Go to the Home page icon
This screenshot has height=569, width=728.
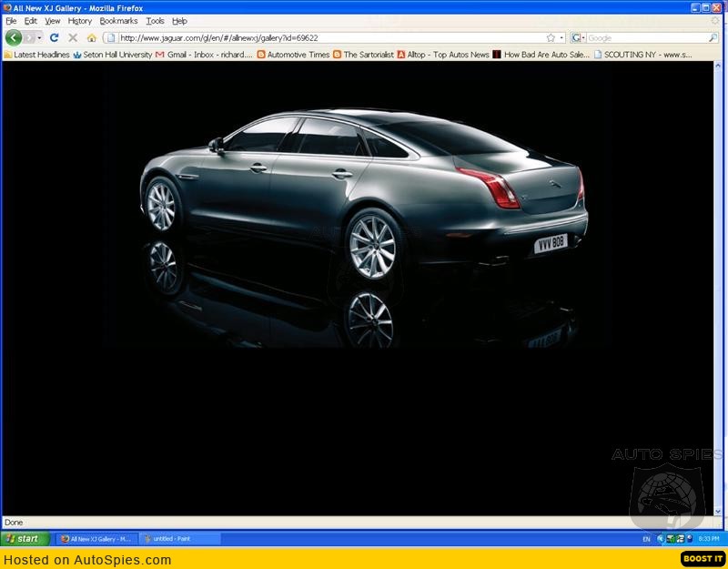(91, 37)
